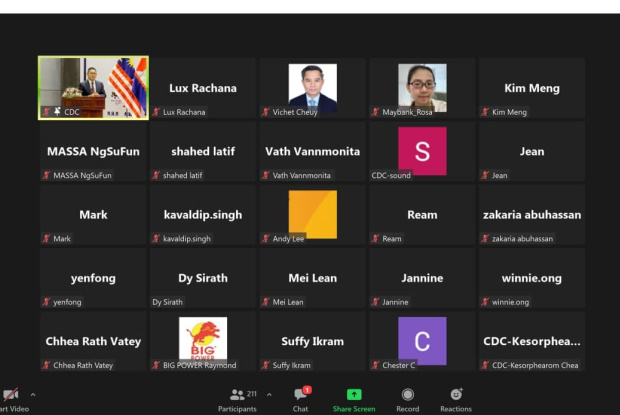The width and height of the screenshot is (620, 415).
Task: Expand the Participants options caret arrow
Action: tap(269, 394)
